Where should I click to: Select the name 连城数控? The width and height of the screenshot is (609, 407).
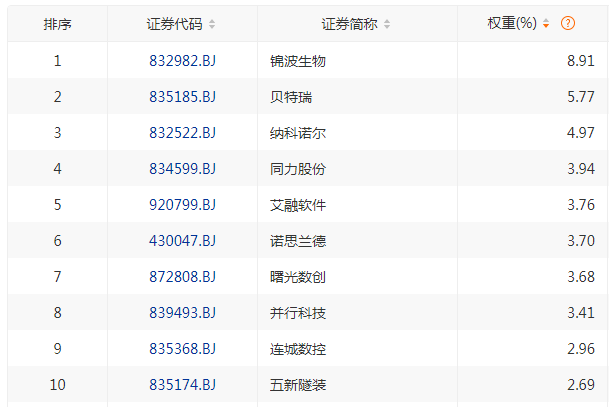[298, 349]
